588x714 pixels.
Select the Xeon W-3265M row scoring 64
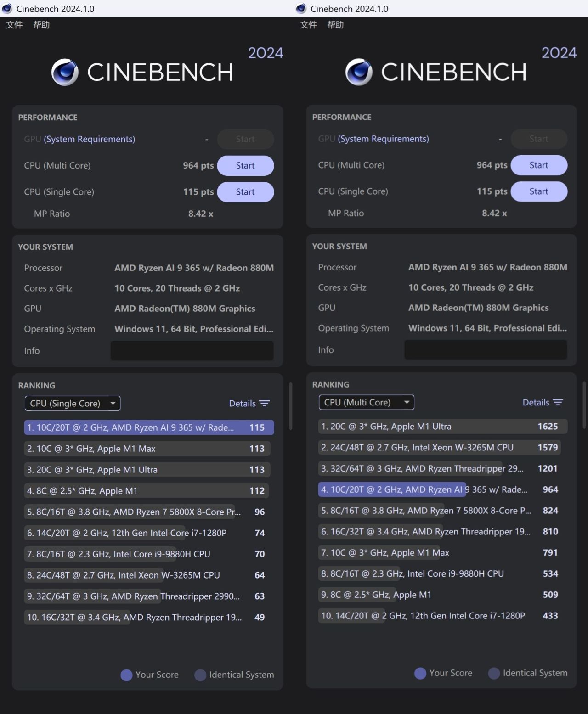149,575
